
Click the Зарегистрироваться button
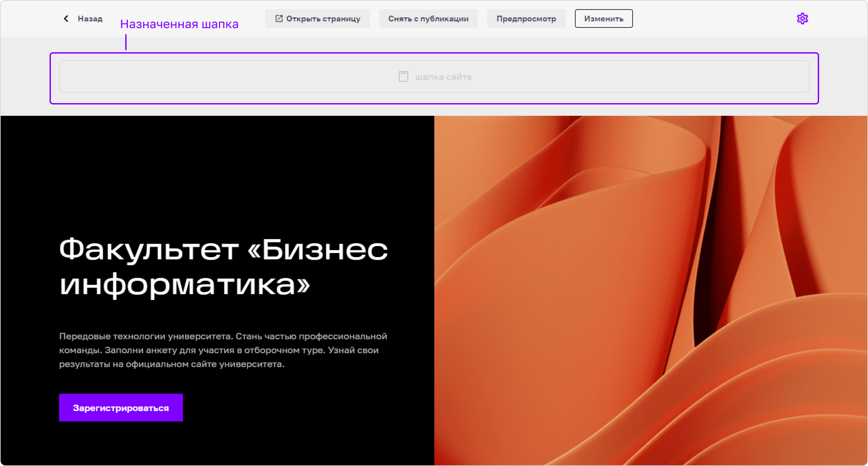click(x=121, y=407)
